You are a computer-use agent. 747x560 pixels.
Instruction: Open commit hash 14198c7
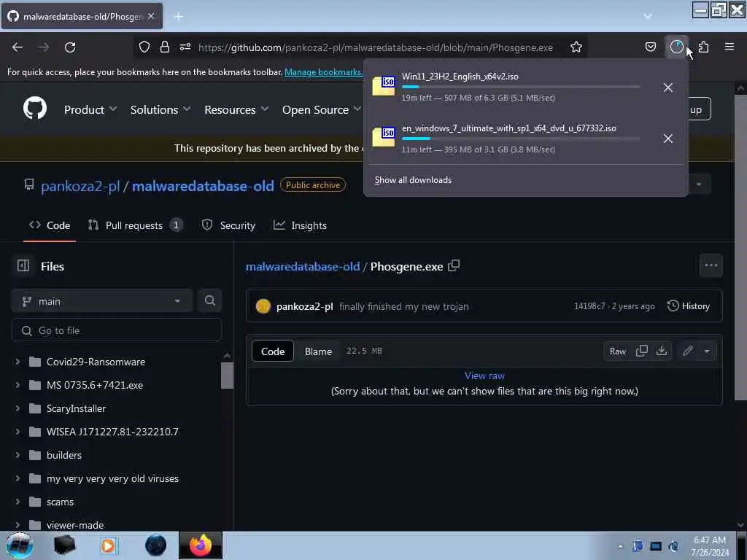click(x=589, y=306)
